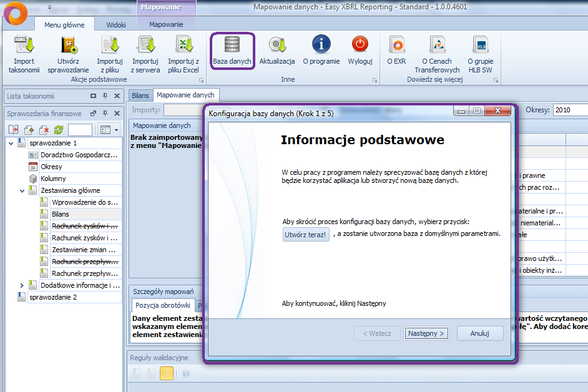The height and width of the screenshot is (392, 588).
Task: Click add report icon with green plus
Action: [29, 130]
